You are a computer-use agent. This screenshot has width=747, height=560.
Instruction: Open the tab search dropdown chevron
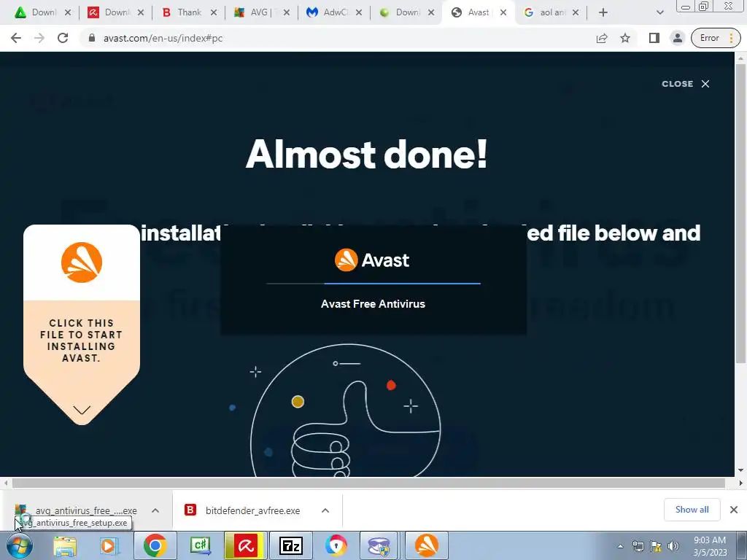pos(659,13)
